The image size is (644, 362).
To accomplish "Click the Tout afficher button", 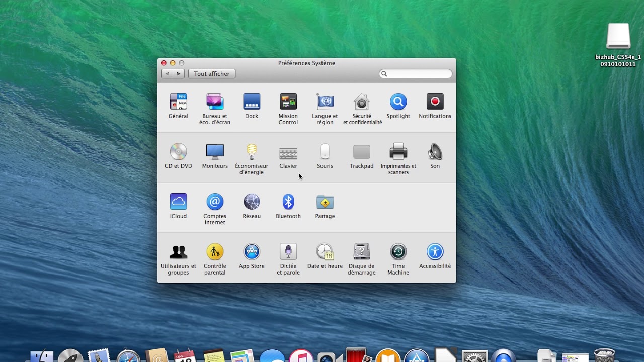I will pos(212,74).
